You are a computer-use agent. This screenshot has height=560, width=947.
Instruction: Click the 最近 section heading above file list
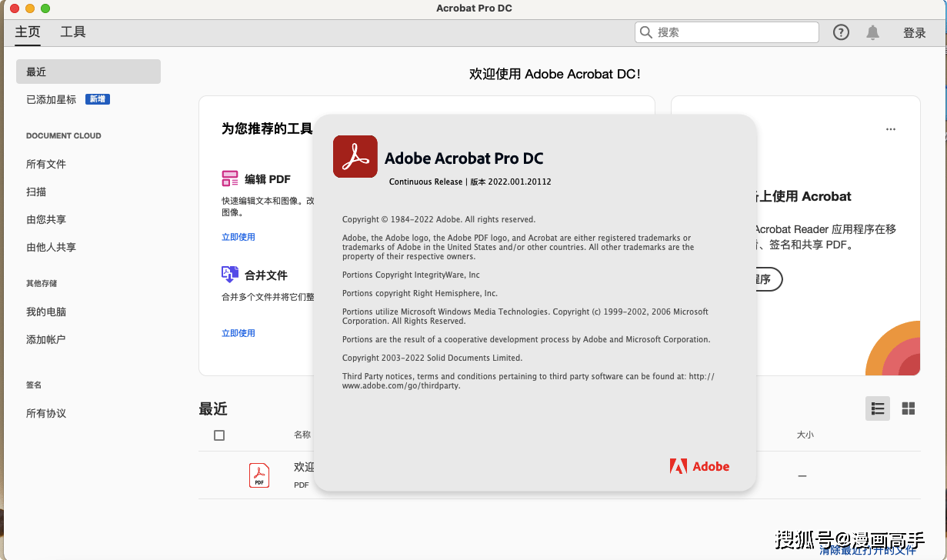(x=213, y=408)
